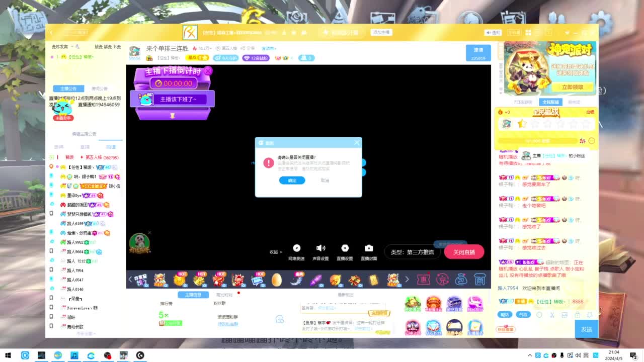Click the 主播该下班了 banner
Screen dimensions: 644x362
tap(172, 99)
